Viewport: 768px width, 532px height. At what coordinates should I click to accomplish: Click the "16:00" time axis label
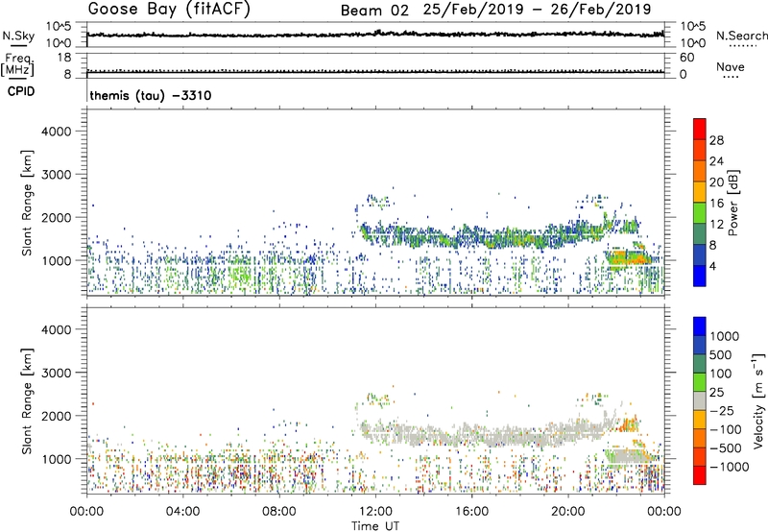coord(471,512)
